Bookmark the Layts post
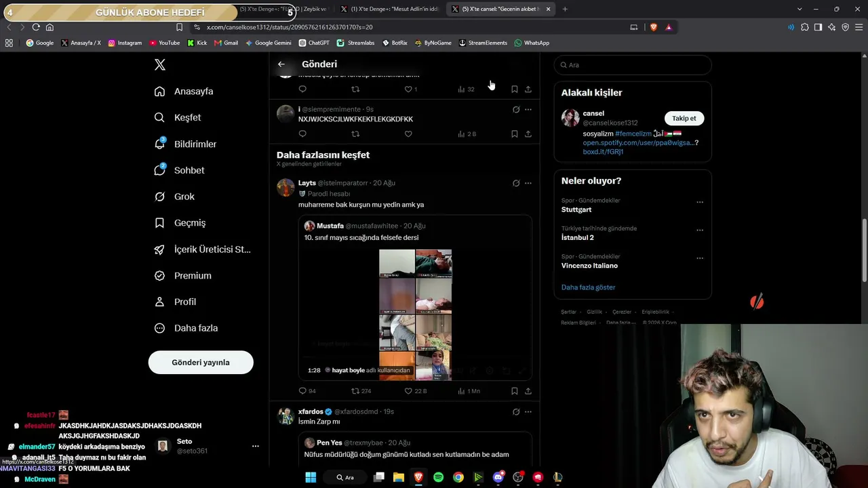The height and width of the screenshot is (488, 868). click(x=515, y=391)
